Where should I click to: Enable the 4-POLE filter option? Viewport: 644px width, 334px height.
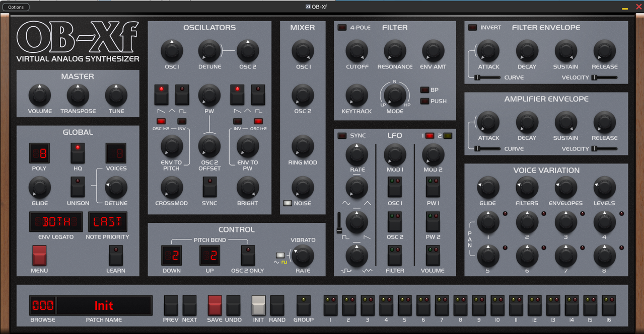coord(342,27)
